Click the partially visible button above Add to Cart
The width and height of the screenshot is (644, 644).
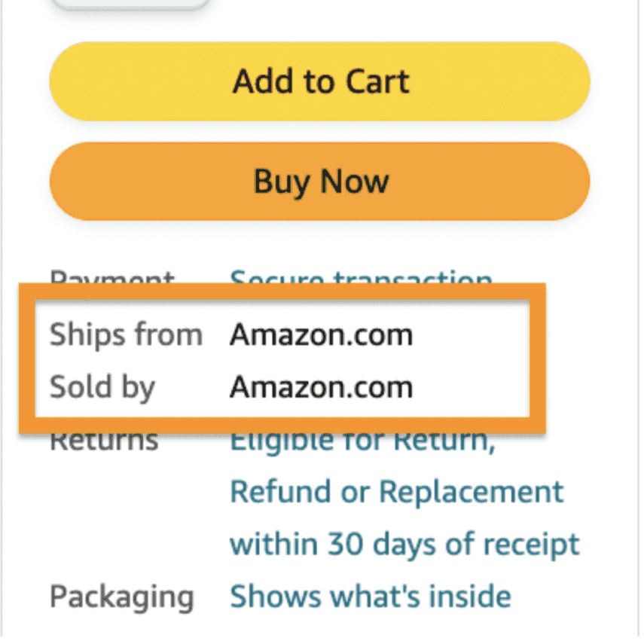point(128,6)
